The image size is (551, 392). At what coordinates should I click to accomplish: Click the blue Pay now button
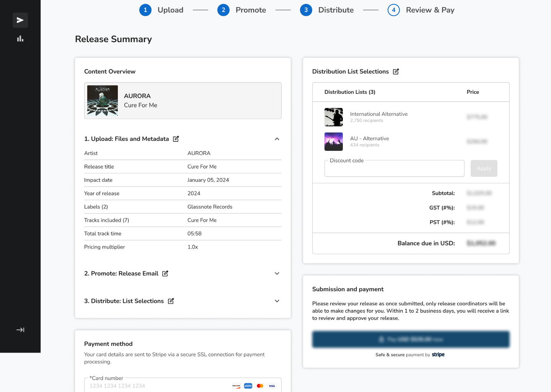tap(411, 340)
